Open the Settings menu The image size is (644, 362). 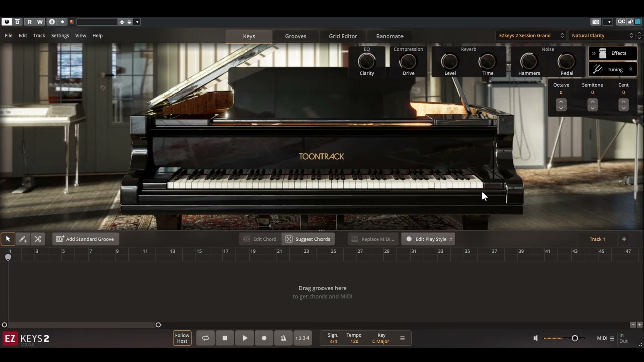tap(60, 36)
